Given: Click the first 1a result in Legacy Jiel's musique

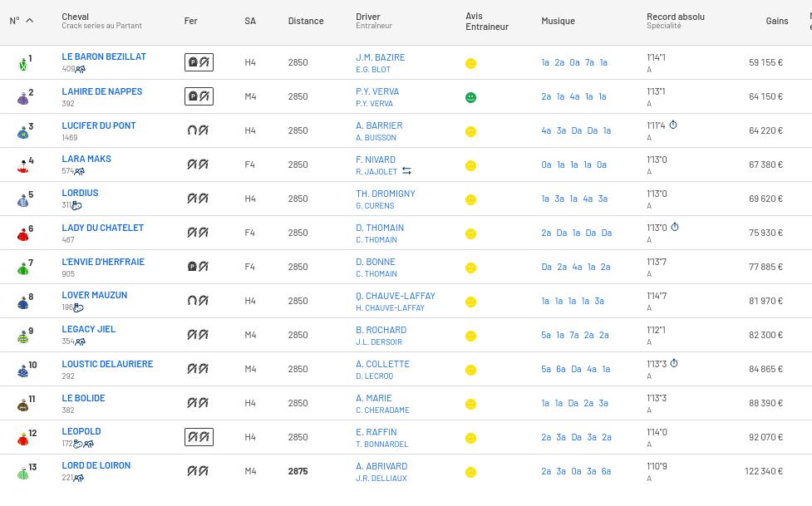Looking at the screenshot, I should point(560,335).
